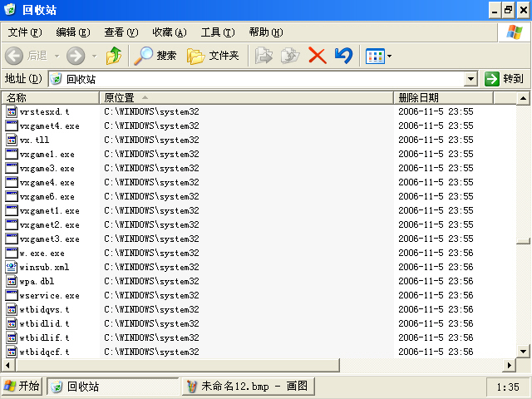Select the vxgame3.exe file icon
The image size is (532, 399).
(12, 168)
